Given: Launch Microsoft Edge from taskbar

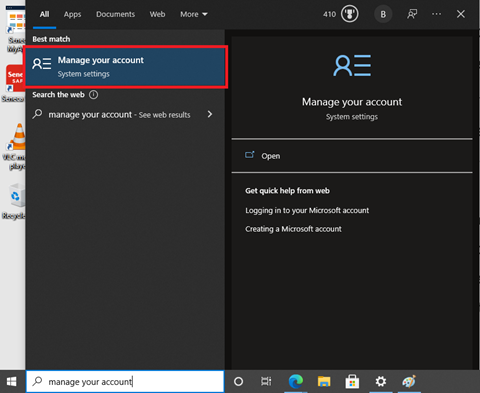Looking at the screenshot, I should tap(295, 381).
